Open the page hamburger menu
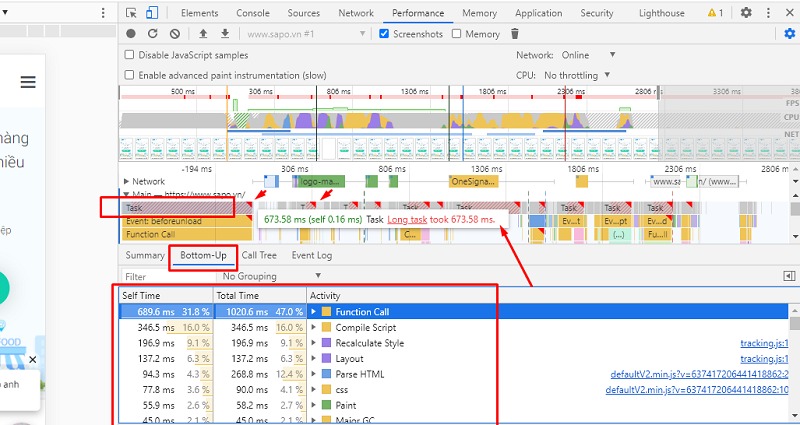 pos(28,82)
